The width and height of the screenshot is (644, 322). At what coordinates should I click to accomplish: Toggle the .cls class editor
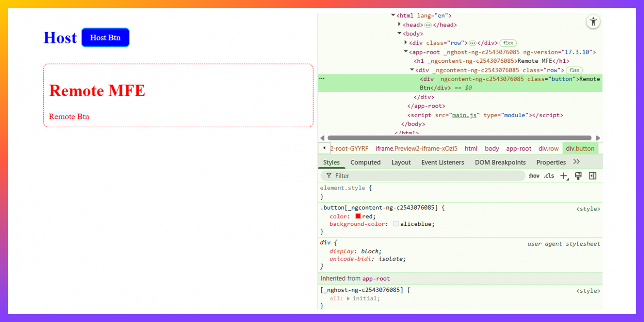pos(549,176)
